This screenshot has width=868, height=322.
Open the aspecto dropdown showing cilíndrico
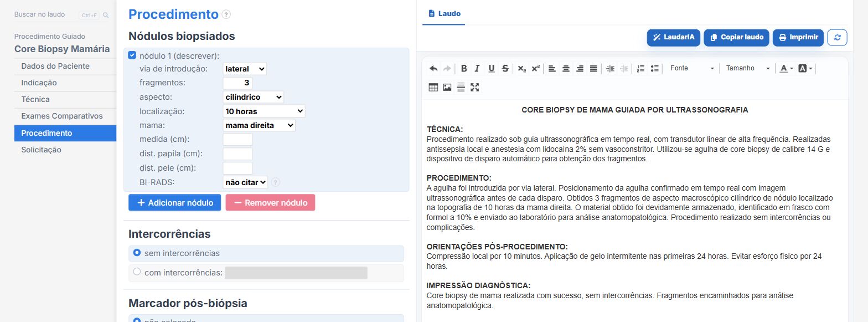click(x=253, y=97)
